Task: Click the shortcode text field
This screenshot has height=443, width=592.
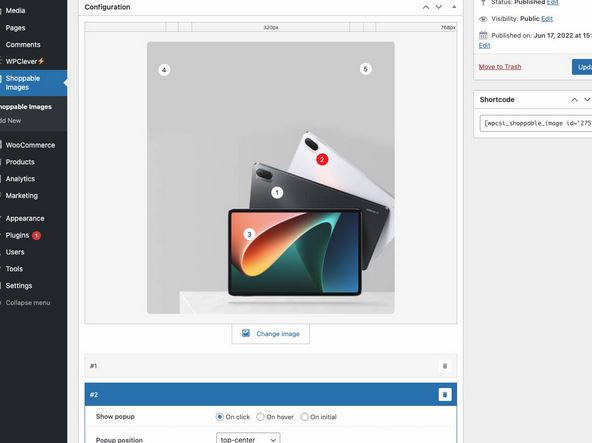Action: point(536,123)
